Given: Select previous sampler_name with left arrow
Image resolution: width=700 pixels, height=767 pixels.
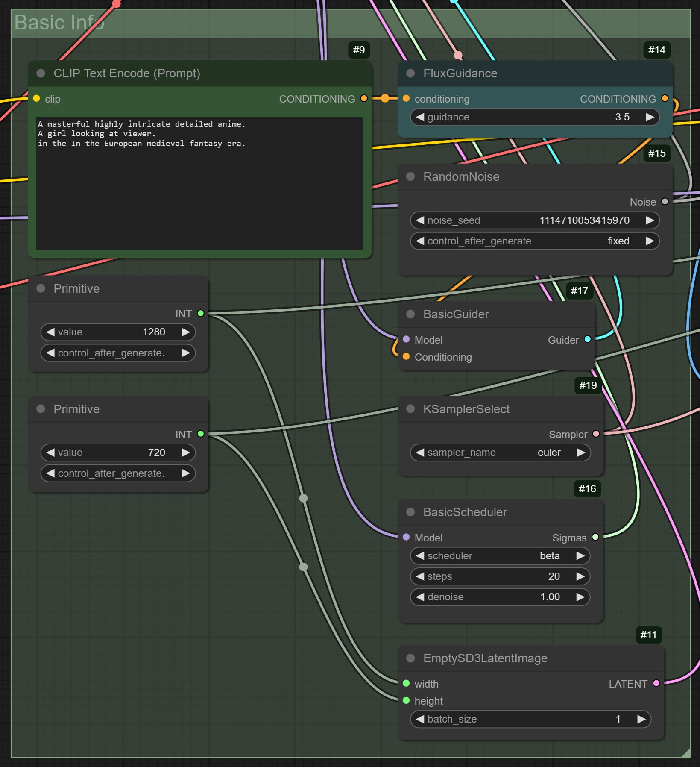Looking at the screenshot, I should [x=420, y=453].
